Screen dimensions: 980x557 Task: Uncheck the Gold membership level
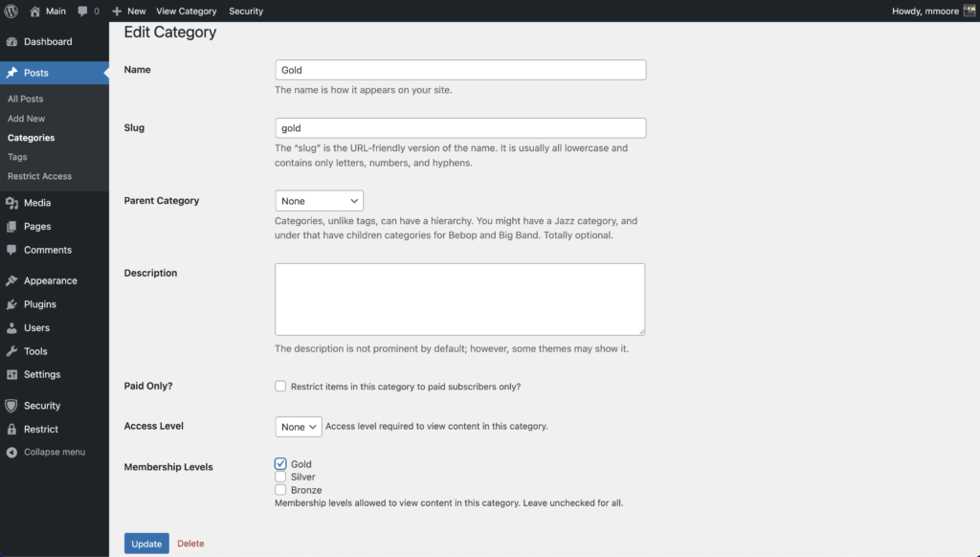coord(280,464)
